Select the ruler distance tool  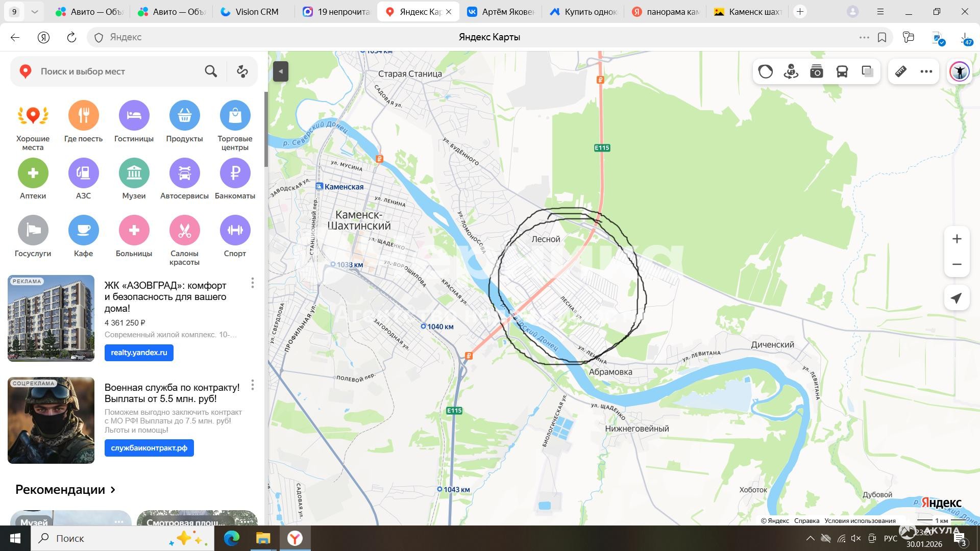tap(901, 71)
